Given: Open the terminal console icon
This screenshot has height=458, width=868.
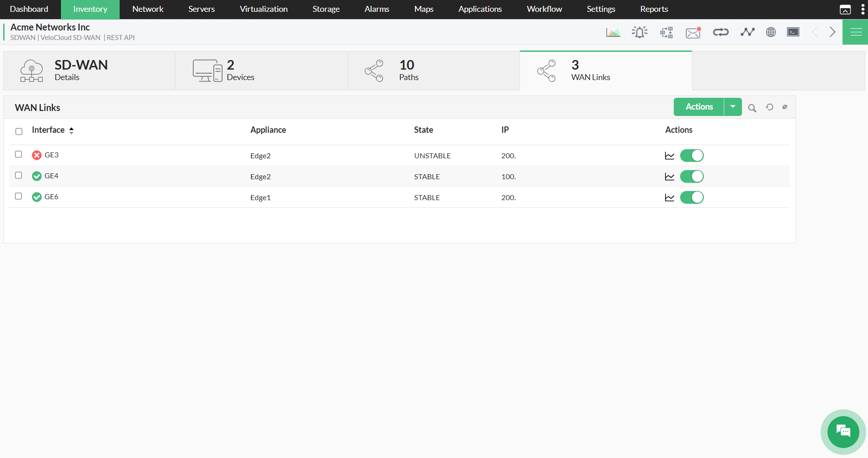Looking at the screenshot, I should [793, 32].
